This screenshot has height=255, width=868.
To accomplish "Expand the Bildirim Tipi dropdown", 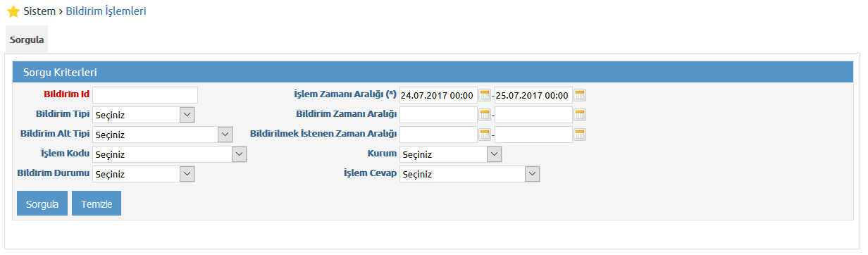I will (144, 115).
